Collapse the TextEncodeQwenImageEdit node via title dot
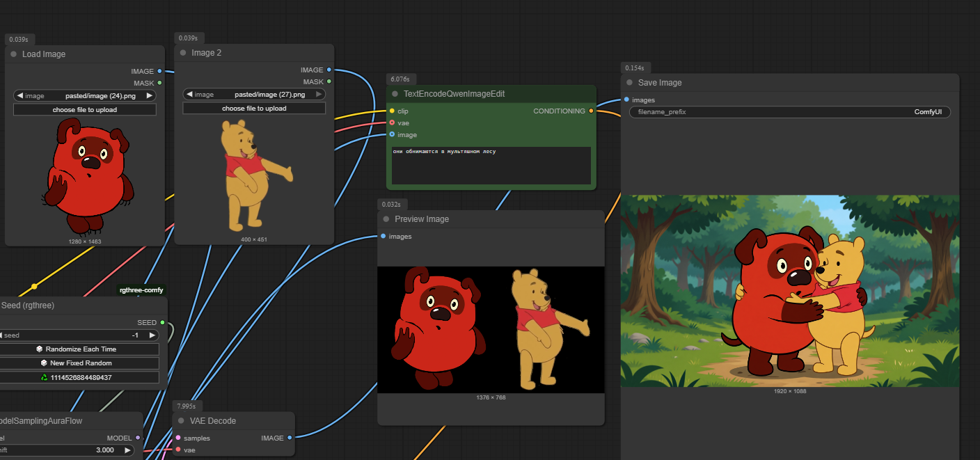 click(x=395, y=94)
